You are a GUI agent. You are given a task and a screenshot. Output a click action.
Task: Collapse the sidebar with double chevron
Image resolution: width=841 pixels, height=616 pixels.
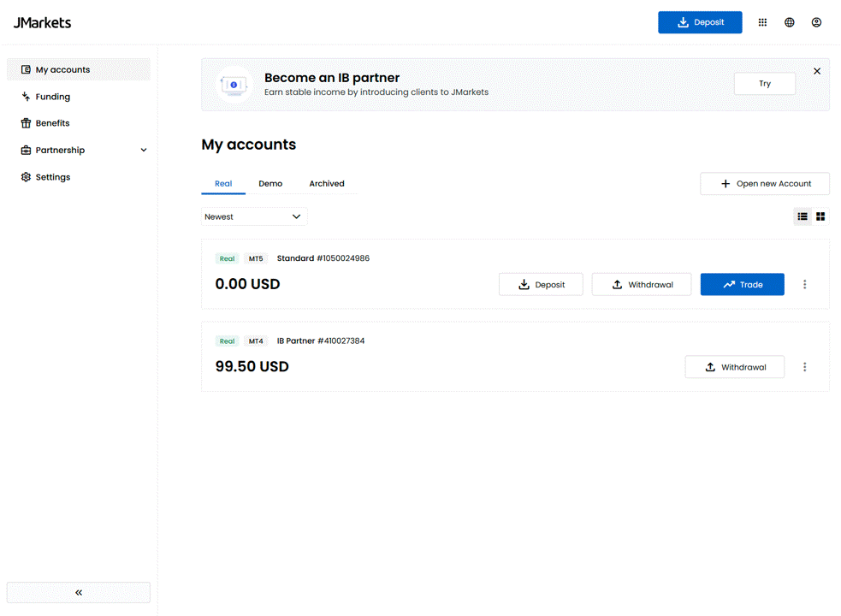tap(79, 592)
